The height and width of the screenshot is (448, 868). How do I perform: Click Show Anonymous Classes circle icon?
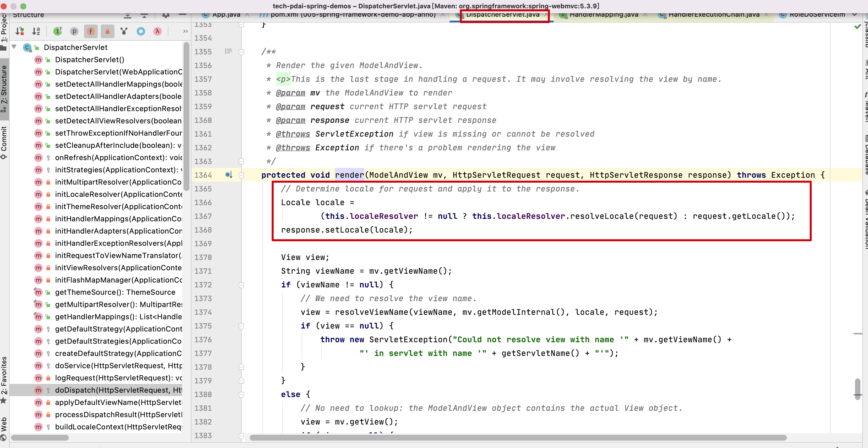(141, 31)
